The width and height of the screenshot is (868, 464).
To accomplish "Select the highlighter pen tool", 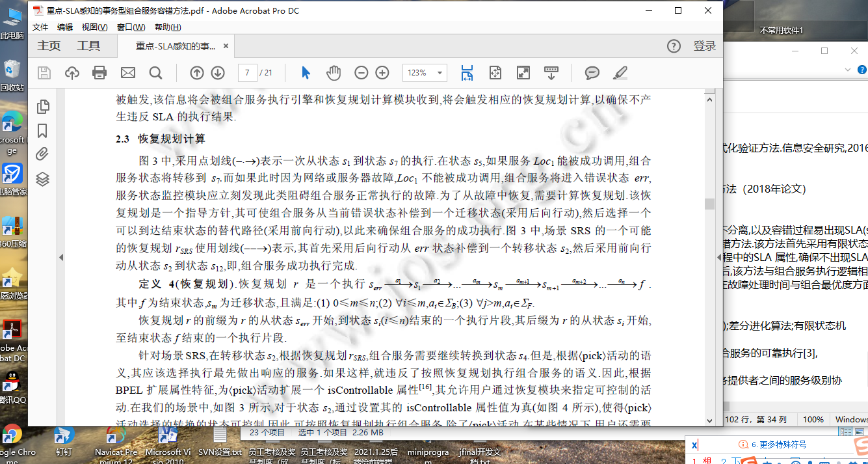I will (620, 73).
